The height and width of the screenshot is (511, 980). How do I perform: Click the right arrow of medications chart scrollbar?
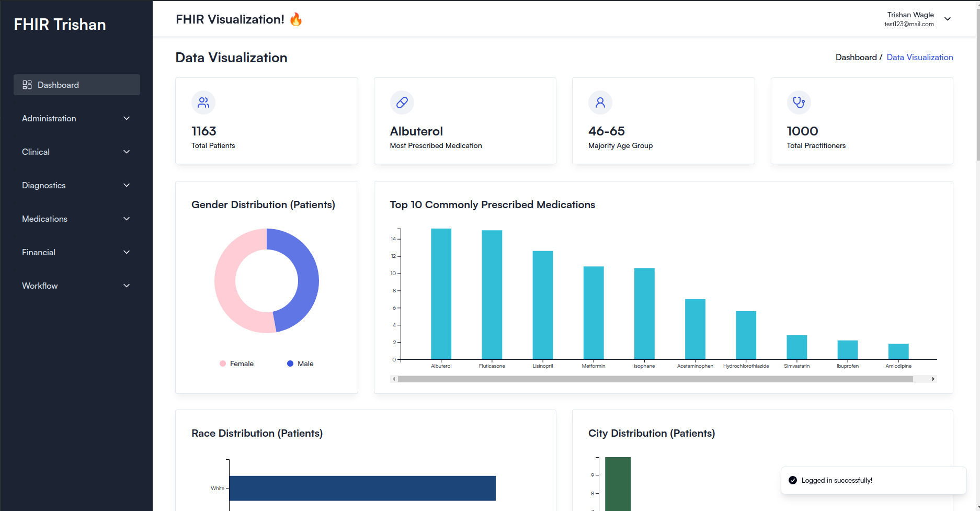(x=933, y=379)
